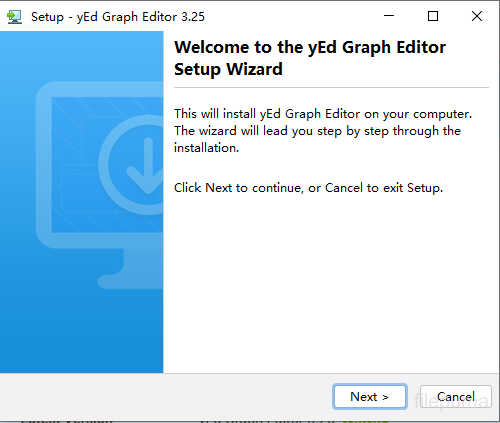Click the word installation in the description
Image resolution: width=500 pixels, height=423 pixels.
pos(207,148)
